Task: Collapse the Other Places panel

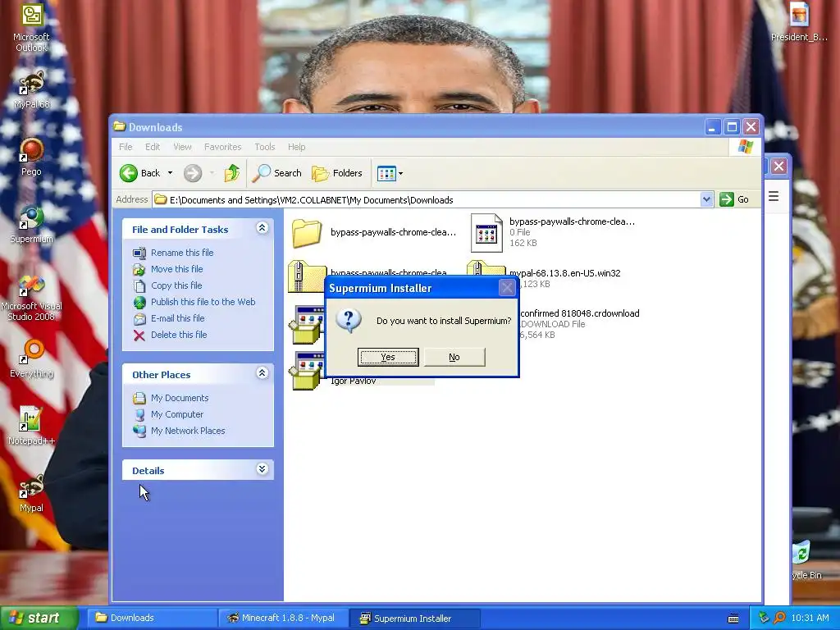Action: [x=262, y=373]
